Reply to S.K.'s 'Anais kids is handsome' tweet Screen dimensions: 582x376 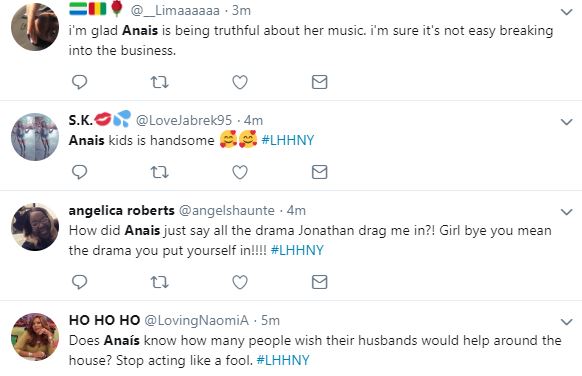tap(79, 172)
